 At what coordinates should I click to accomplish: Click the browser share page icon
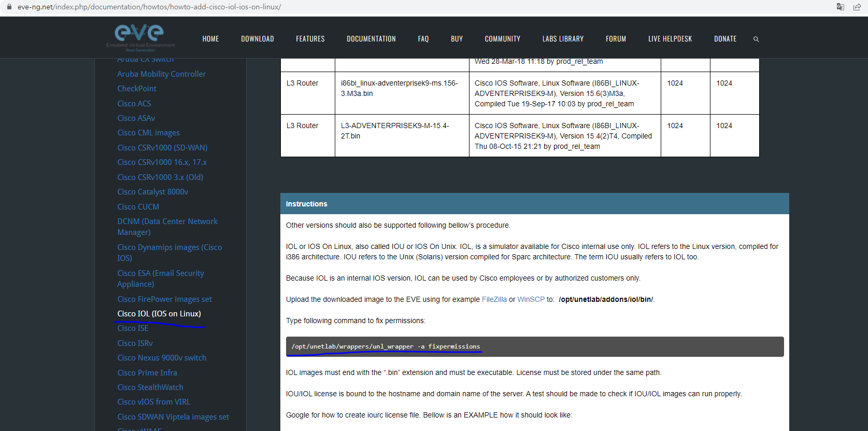[x=857, y=7]
